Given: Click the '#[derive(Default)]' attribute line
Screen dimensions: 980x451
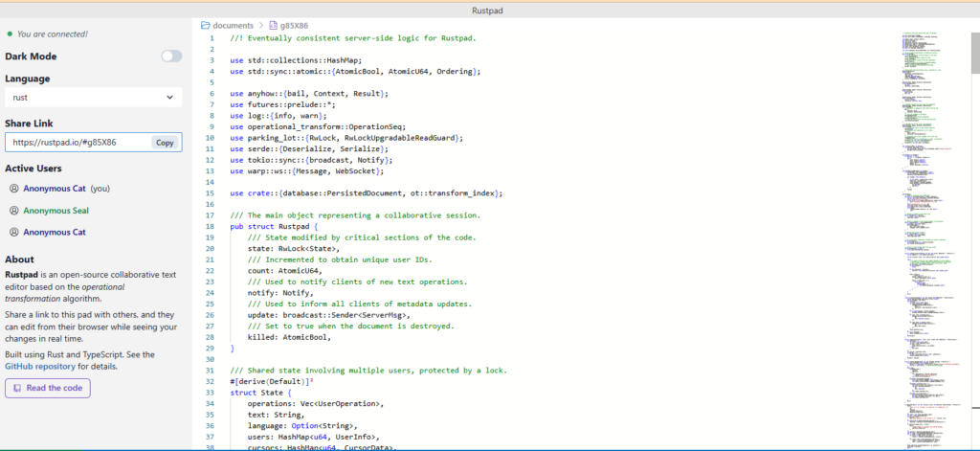Looking at the screenshot, I should [x=272, y=381].
